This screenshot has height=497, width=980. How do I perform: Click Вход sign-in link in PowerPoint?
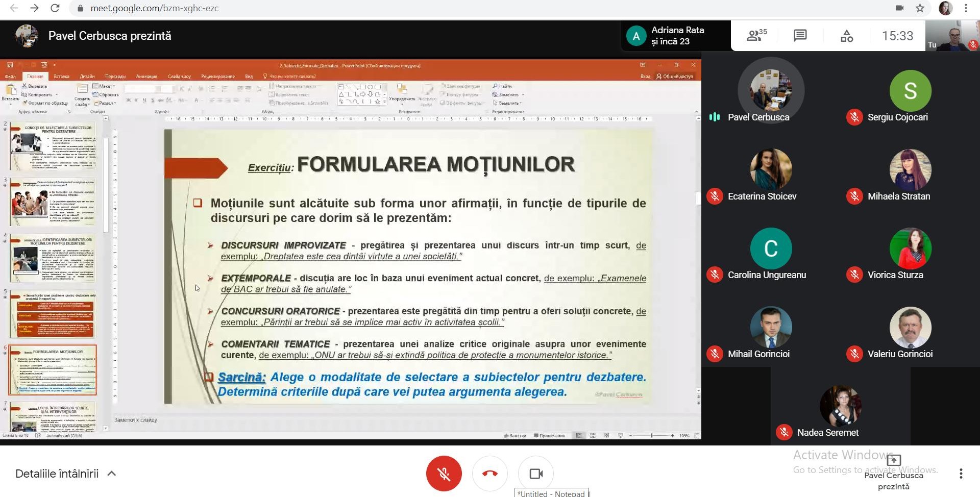645,77
